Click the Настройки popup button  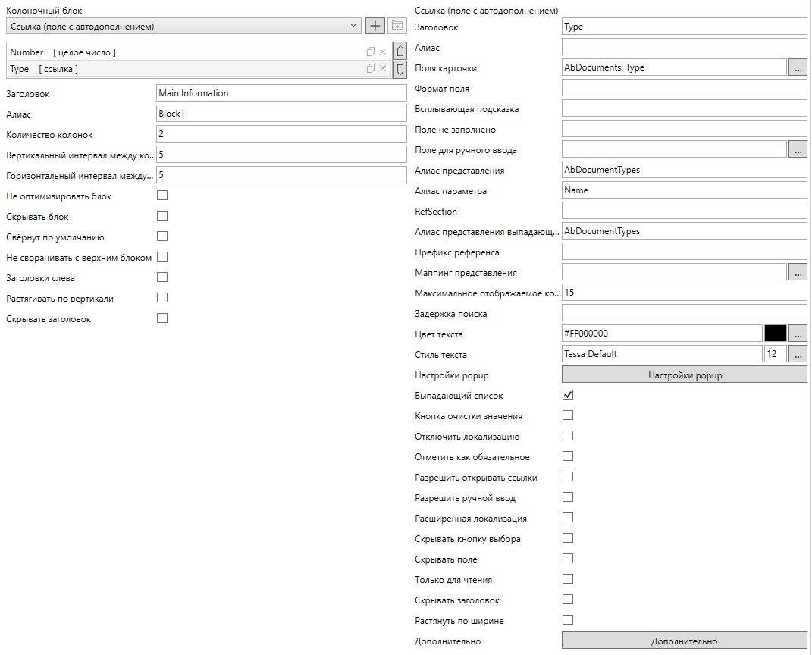pos(684,375)
